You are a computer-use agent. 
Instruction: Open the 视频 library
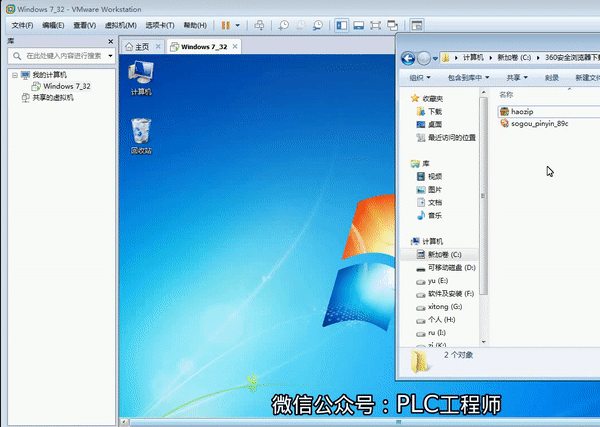pos(435,176)
